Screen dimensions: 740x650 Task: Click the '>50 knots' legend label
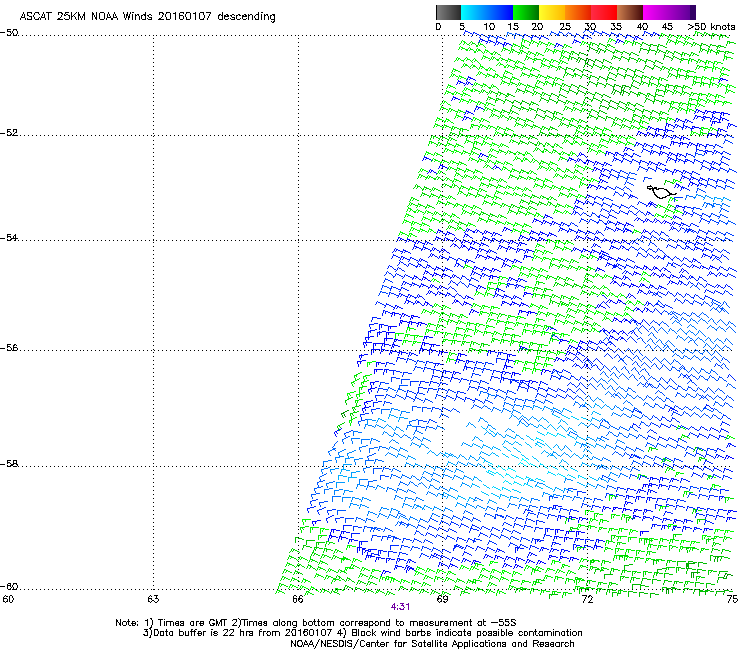click(x=712, y=27)
